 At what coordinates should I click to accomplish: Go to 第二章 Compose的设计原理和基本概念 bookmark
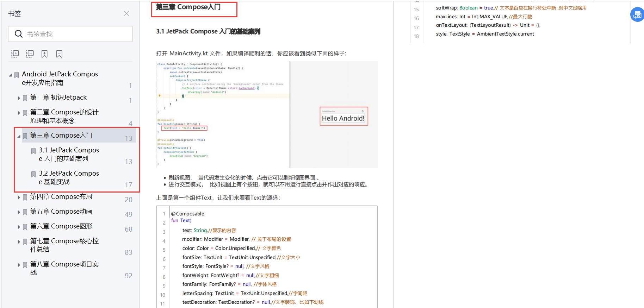pos(64,116)
